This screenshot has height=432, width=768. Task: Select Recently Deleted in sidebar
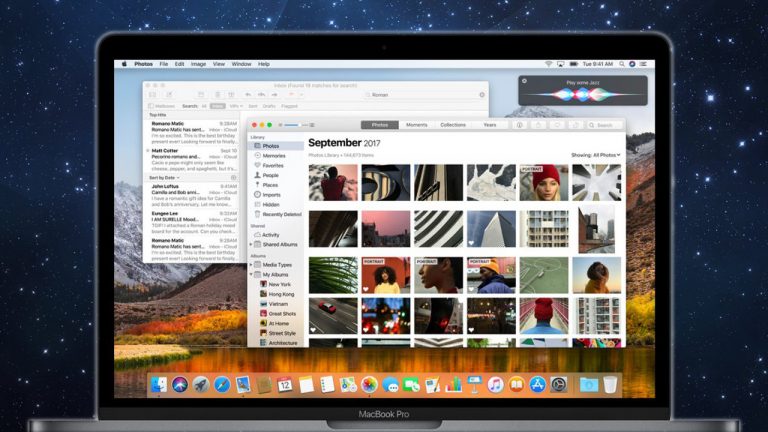click(x=276, y=215)
